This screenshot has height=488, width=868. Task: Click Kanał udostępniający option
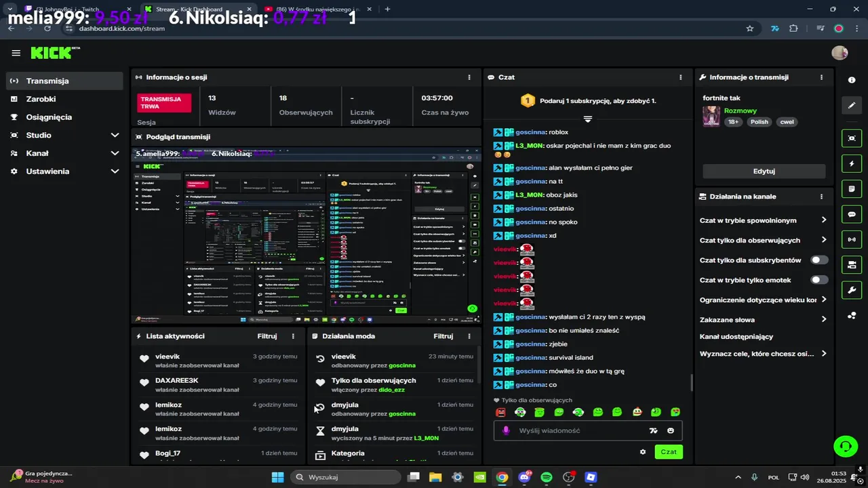[x=736, y=336]
